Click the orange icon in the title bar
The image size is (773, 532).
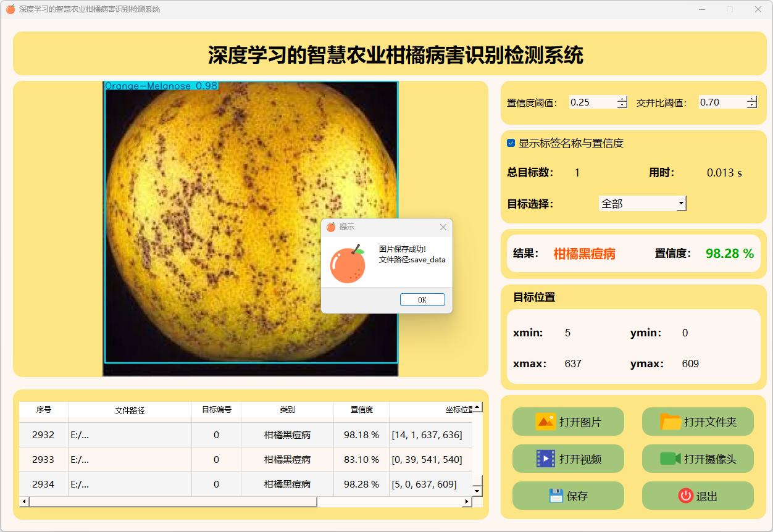[10, 9]
